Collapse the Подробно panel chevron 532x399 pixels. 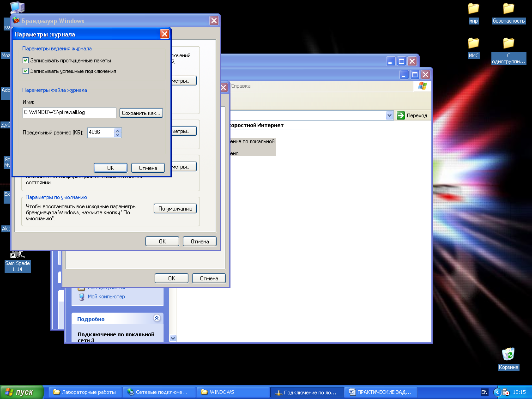[157, 318]
